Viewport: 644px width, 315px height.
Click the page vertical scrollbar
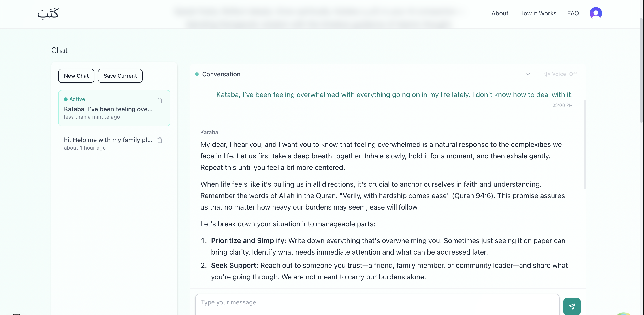(x=642, y=70)
